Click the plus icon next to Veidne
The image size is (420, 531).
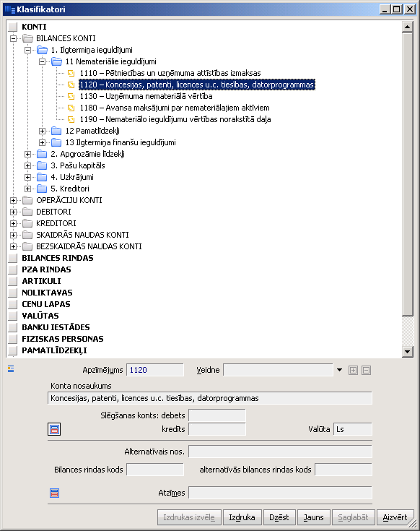coord(353,370)
